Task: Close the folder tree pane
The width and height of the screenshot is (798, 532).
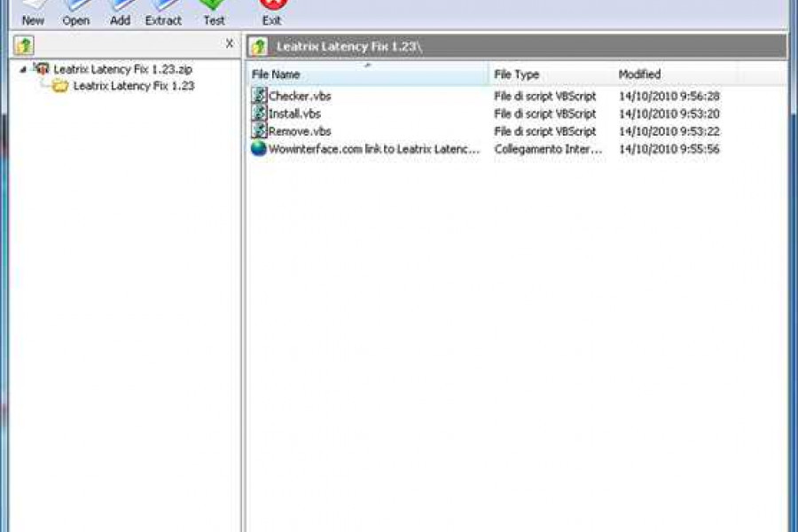Action: click(230, 43)
